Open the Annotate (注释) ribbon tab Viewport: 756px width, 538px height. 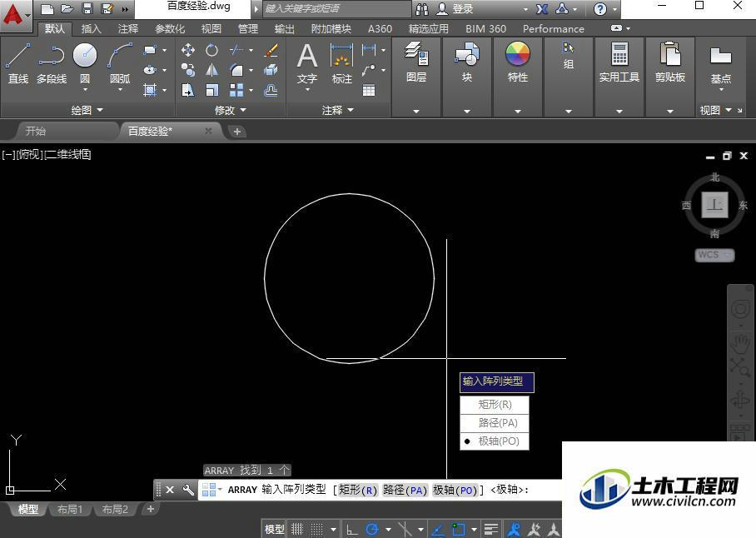point(127,29)
